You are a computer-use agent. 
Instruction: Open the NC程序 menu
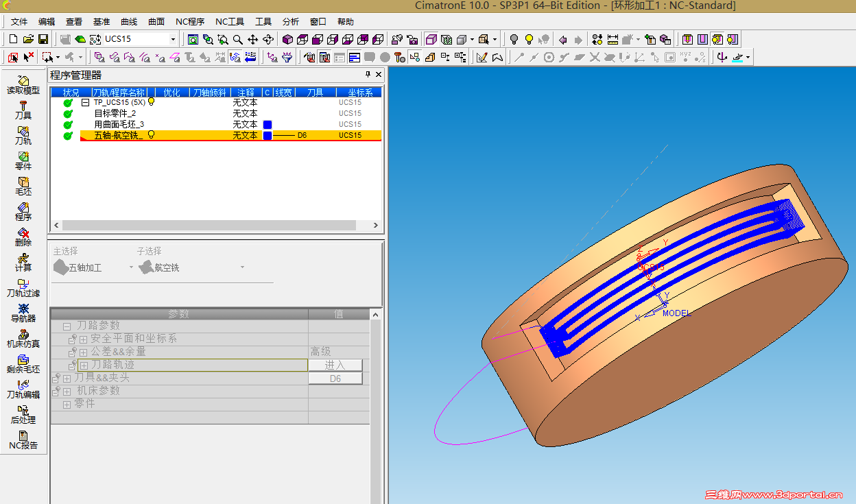(190, 22)
